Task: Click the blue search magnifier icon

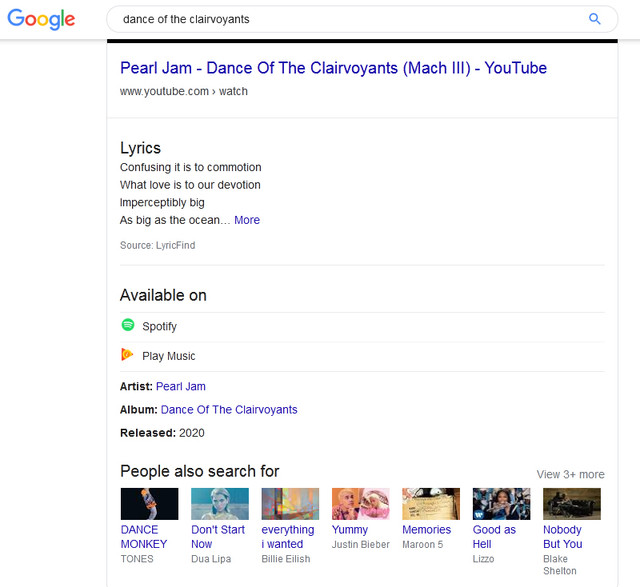Action: point(595,19)
